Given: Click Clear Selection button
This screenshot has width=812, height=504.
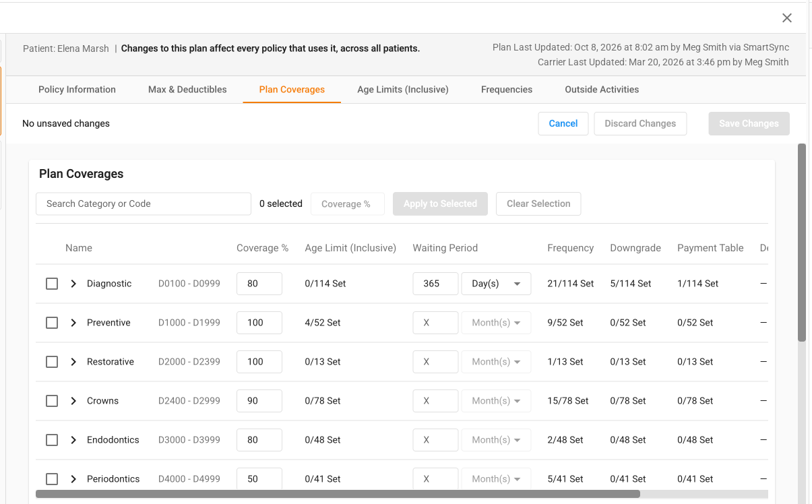Looking at the screenshot, I should [x=538, y=203].
